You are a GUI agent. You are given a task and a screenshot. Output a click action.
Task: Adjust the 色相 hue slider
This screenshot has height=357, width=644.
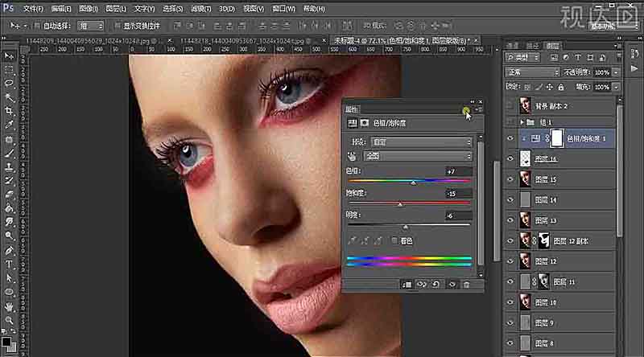click(x=413, y=182)
